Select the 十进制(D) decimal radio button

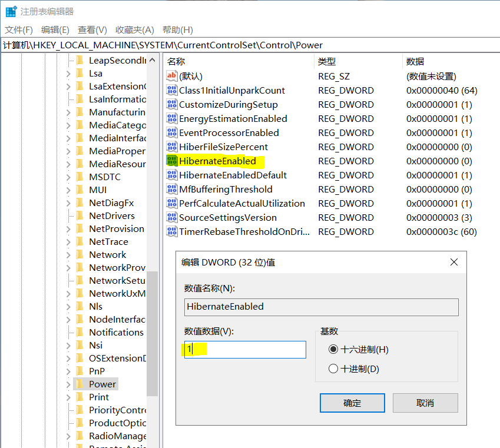click(x=333, y=369)
